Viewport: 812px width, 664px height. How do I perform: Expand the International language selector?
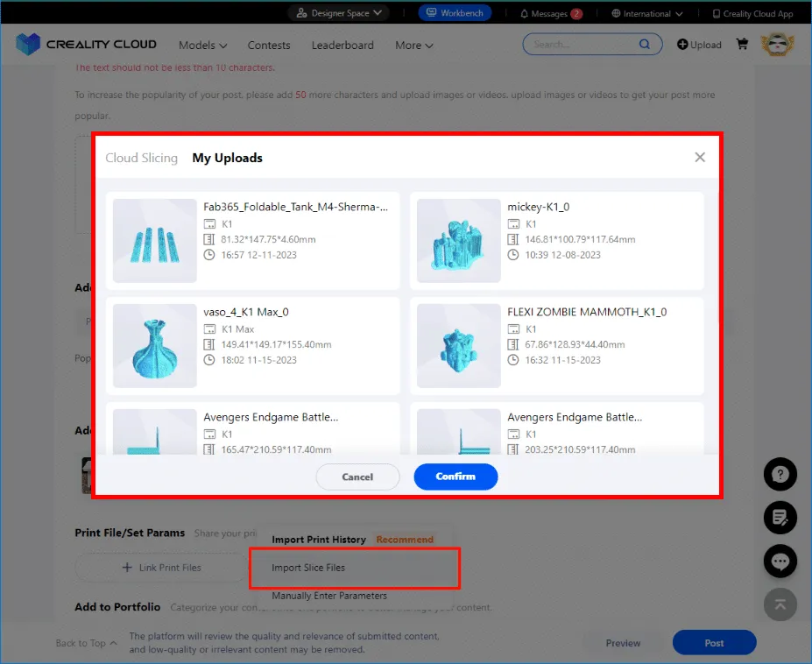pyautogui.click(x=646, y=14)
